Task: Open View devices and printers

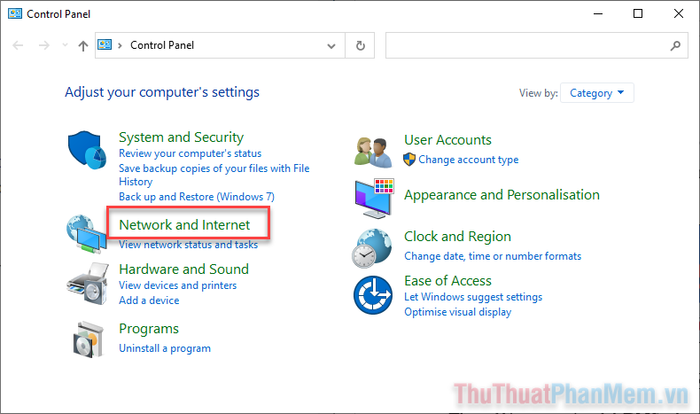Action: click(178, 285)
